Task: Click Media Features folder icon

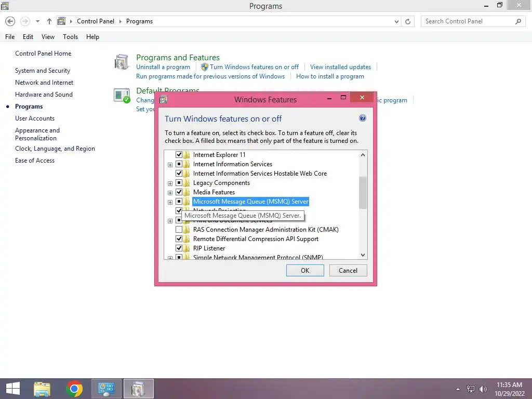Action: [187, 192]
